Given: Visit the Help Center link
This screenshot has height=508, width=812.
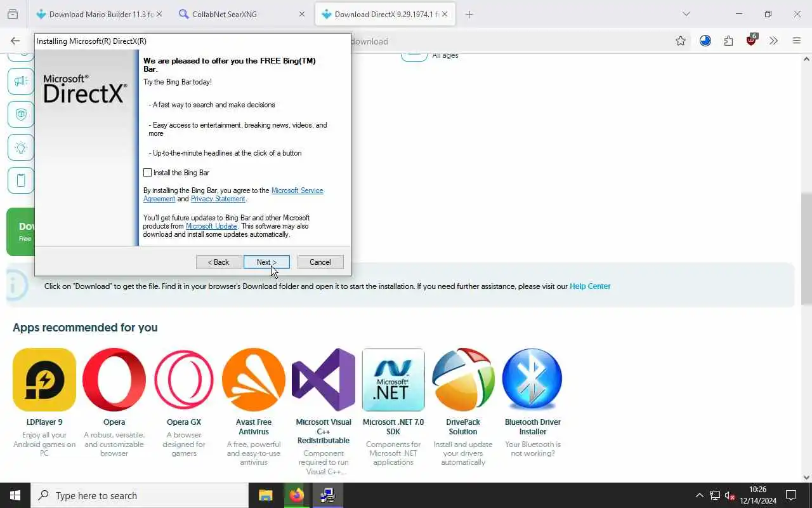Looking at the screenshot, I should point(590,286).
